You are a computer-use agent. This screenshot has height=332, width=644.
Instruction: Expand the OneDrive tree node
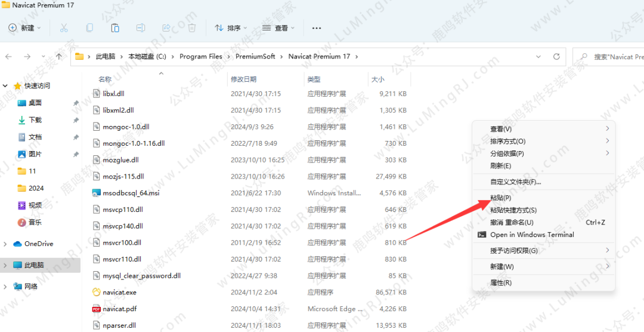(x=6, y=244)
